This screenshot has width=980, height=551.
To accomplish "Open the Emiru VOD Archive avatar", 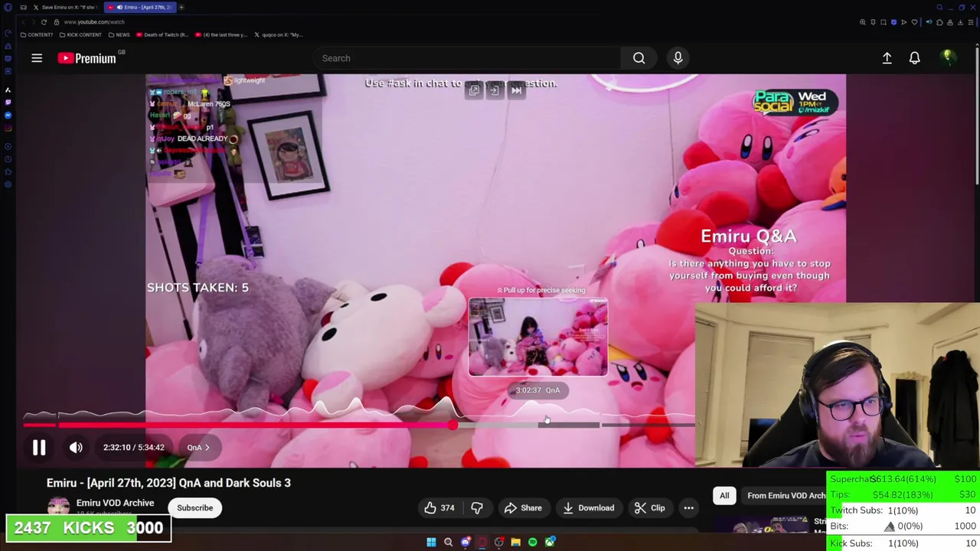I will pyautogui.click(x=58, y=507).
